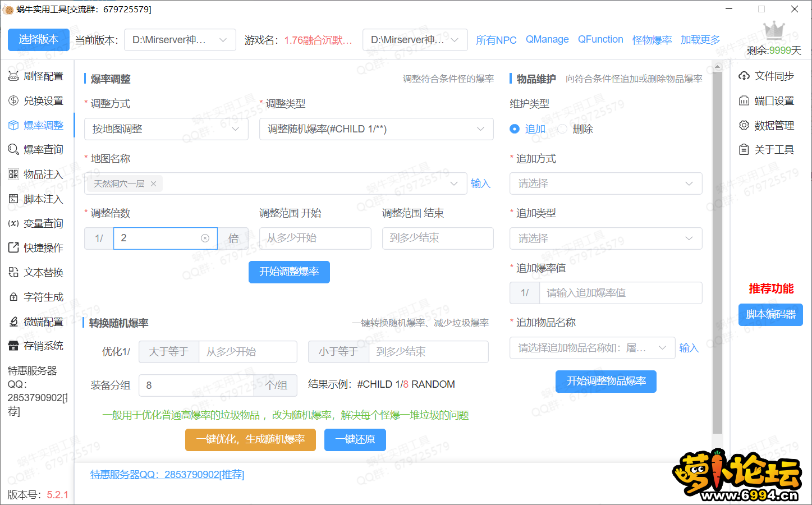Open the 文本替换 menu item
The width and height of the screenshot is (812, 505).
click(x=37, y=272)
